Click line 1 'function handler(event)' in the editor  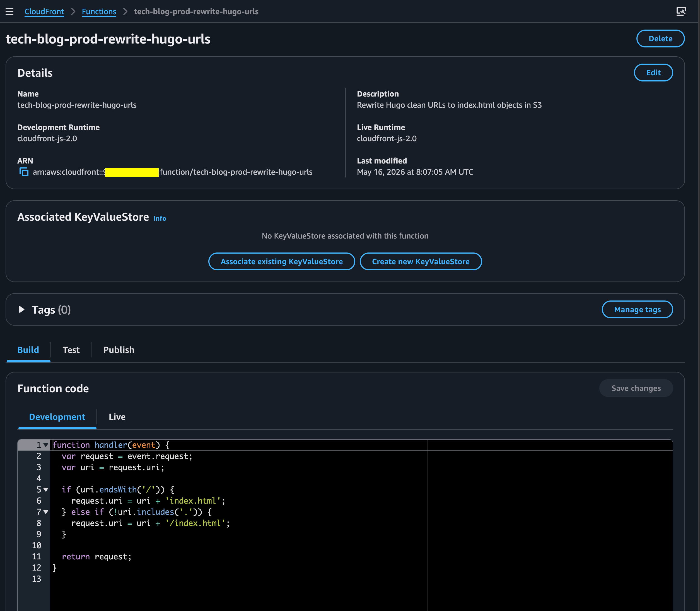pyautogui.click(x=111, y=445)
